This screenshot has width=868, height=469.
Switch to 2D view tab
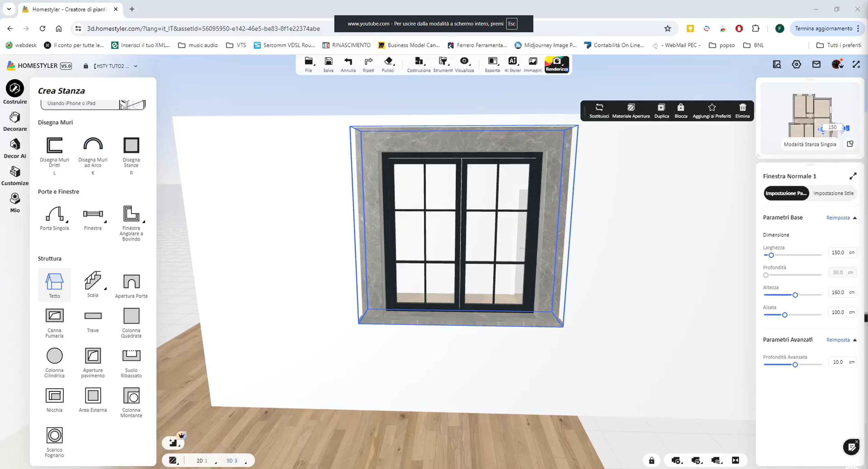tap(201, 461)
